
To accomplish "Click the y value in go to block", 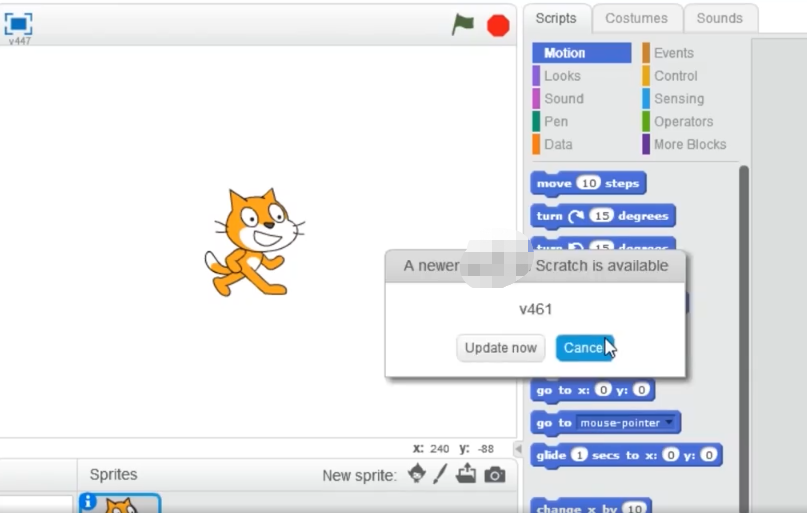I will coord(641,390).
